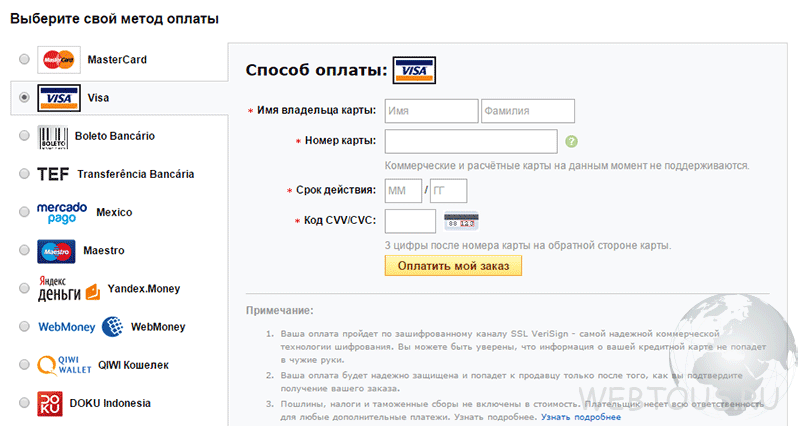Open the Узнать подробнее link
This screenshot has width=800, height=426.
[581, 417]
